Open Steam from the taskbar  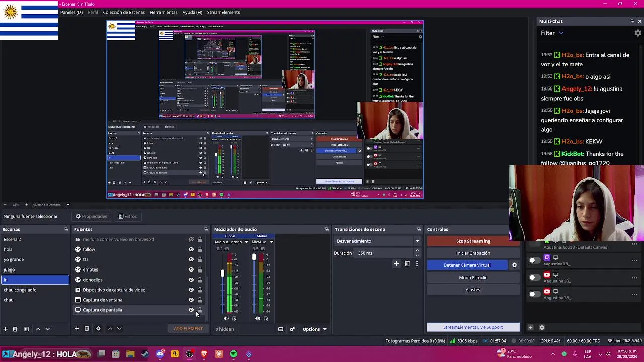coord(145,354)
